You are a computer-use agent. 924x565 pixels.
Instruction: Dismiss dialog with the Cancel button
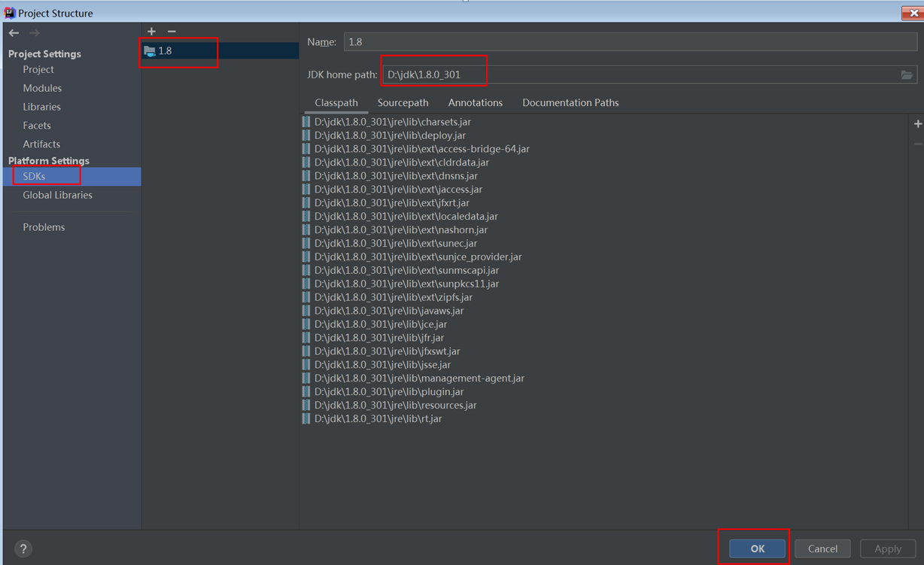[822, 548]
